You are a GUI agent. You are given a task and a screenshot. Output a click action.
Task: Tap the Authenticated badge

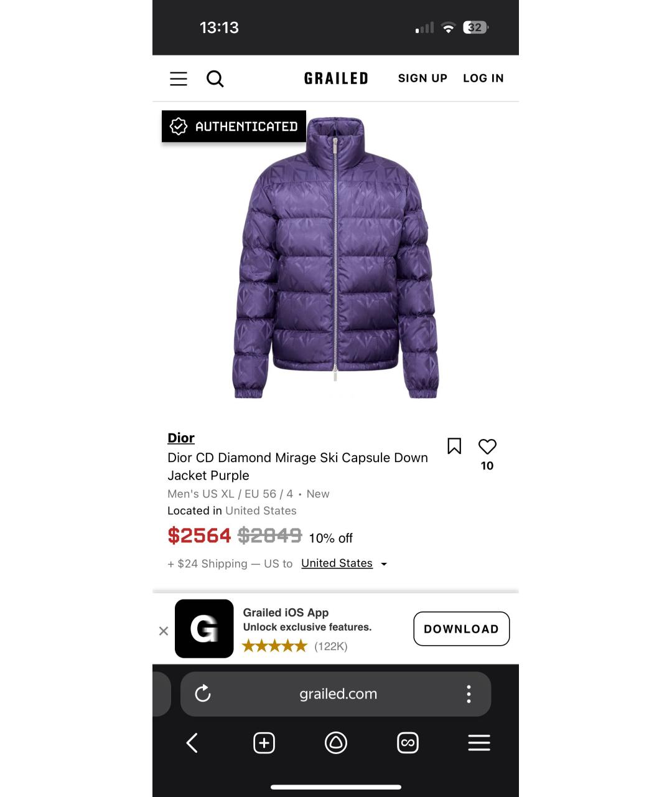tap(234, 126)
